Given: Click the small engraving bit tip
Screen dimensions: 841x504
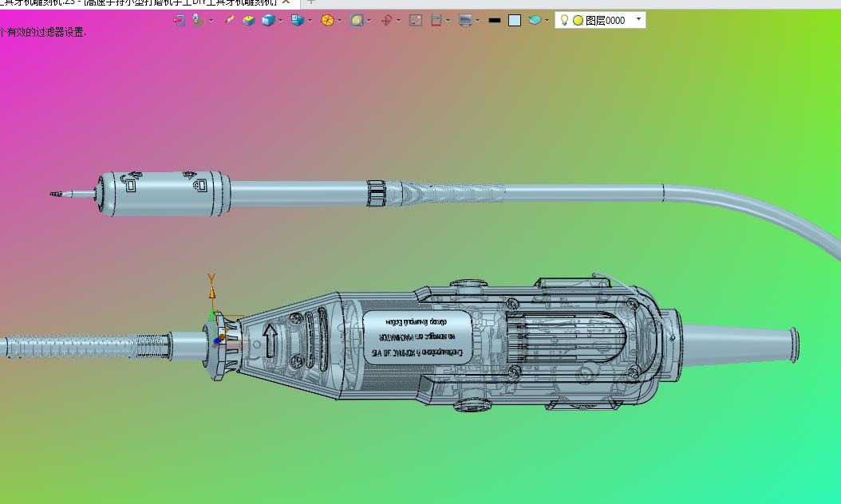Looking at the screenshot, I should coord(56,194).
